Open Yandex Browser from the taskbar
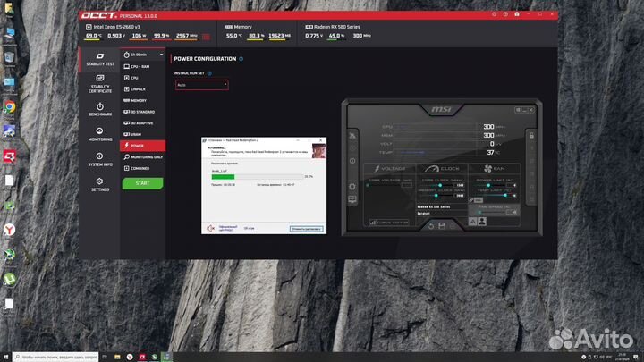The width and height of the screenshot is (644, 362). (x=130, y=357)
